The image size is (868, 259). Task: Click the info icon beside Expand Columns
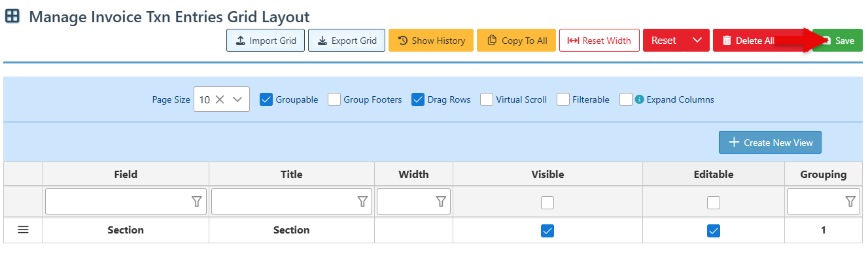click(x=640, y=99)
